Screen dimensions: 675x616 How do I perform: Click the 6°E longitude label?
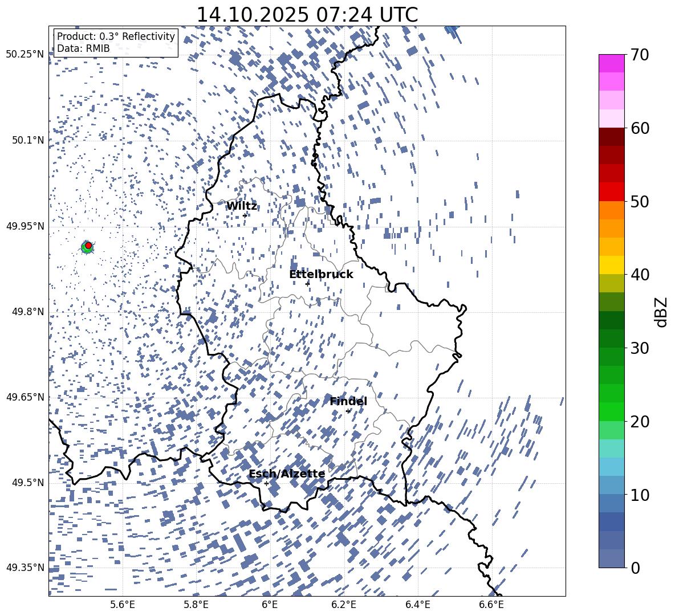270,605
